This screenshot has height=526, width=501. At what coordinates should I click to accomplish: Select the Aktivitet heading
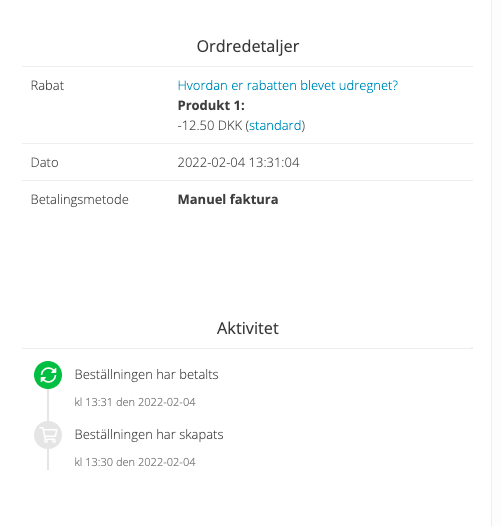(248, 328)
